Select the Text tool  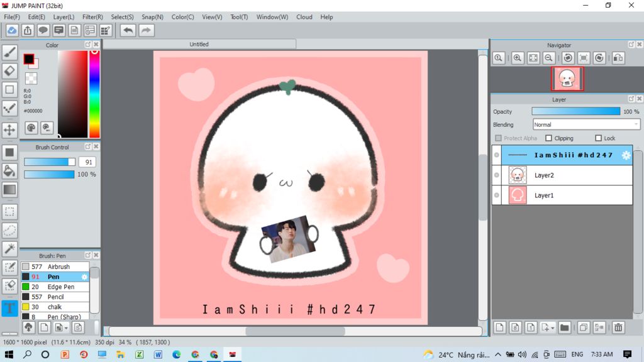pyautogui.click(x=9, y=308)
